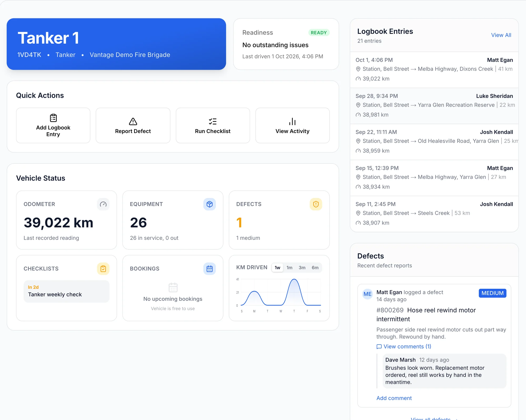Open the Sep 22 Josh Kendall logbook entry
Image resolution: width=526 pixels, height=420 pixels.
coord(434,142)
